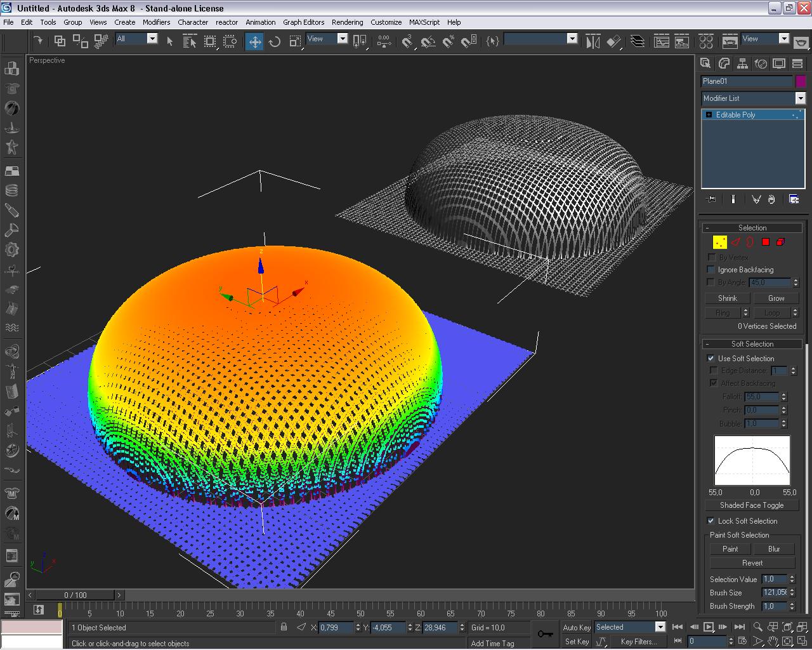Select the Move transform tool
812x650 pixels.
point(254,42)
